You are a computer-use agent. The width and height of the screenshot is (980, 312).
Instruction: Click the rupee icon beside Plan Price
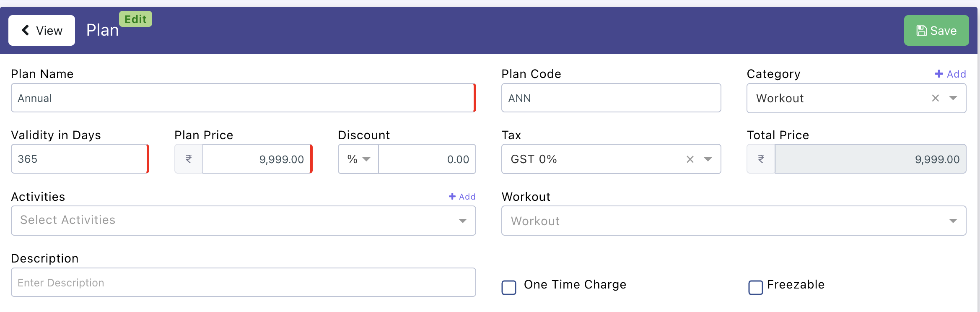coord(189,159)
